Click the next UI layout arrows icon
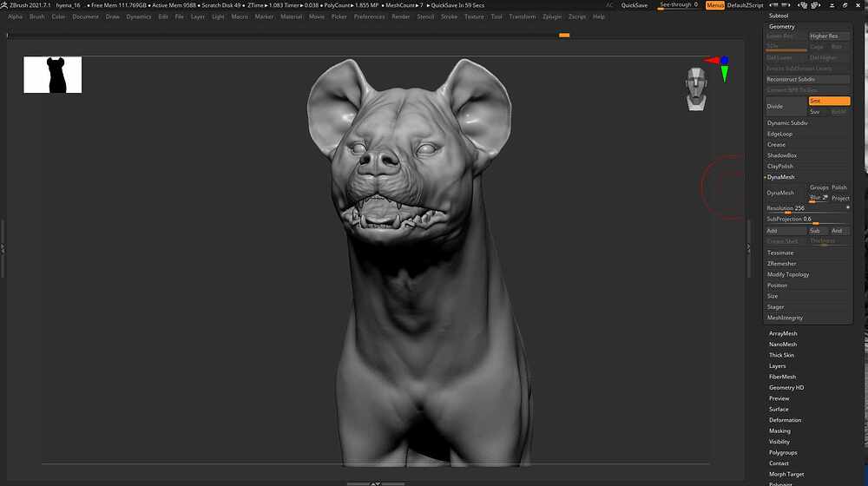Viewport: 868px width, 486px height. [786, 5]
